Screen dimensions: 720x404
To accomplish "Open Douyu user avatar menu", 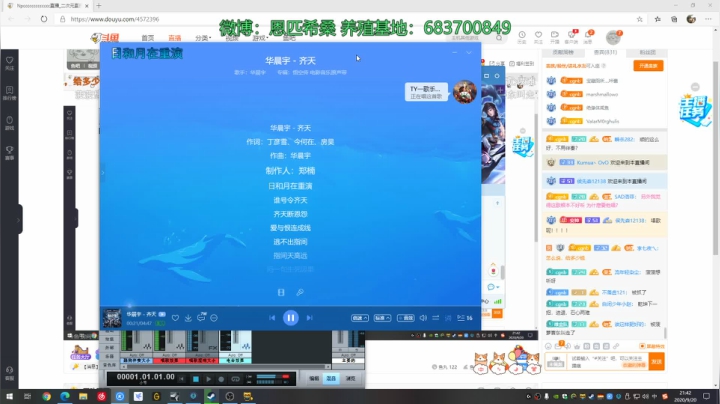I will click(613, 38).
